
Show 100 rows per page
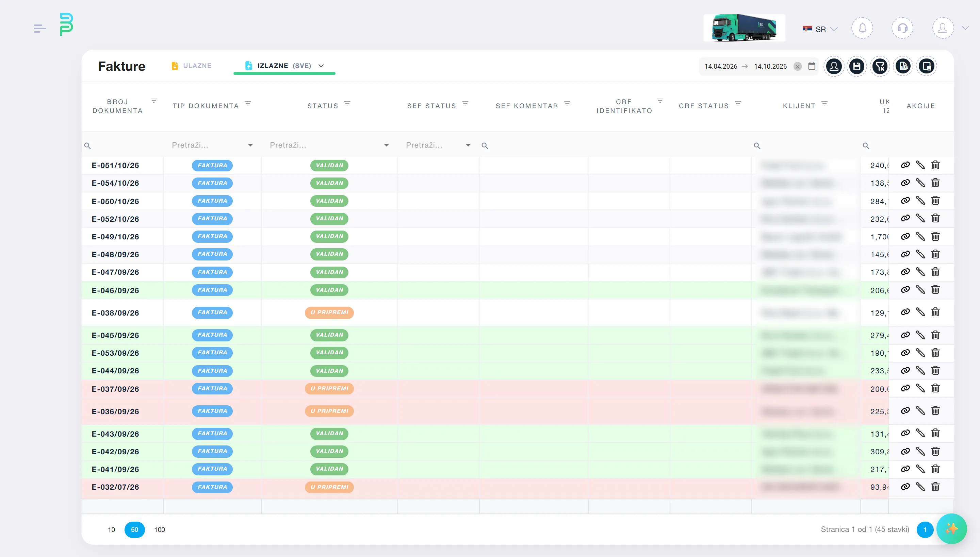point(160,529)
